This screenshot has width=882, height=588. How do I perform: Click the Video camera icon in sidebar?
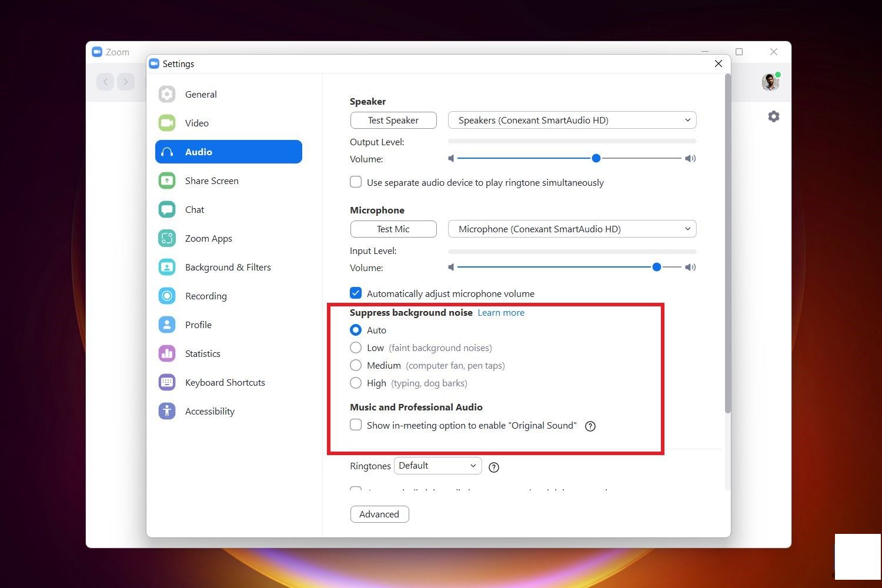click(167, 123)
